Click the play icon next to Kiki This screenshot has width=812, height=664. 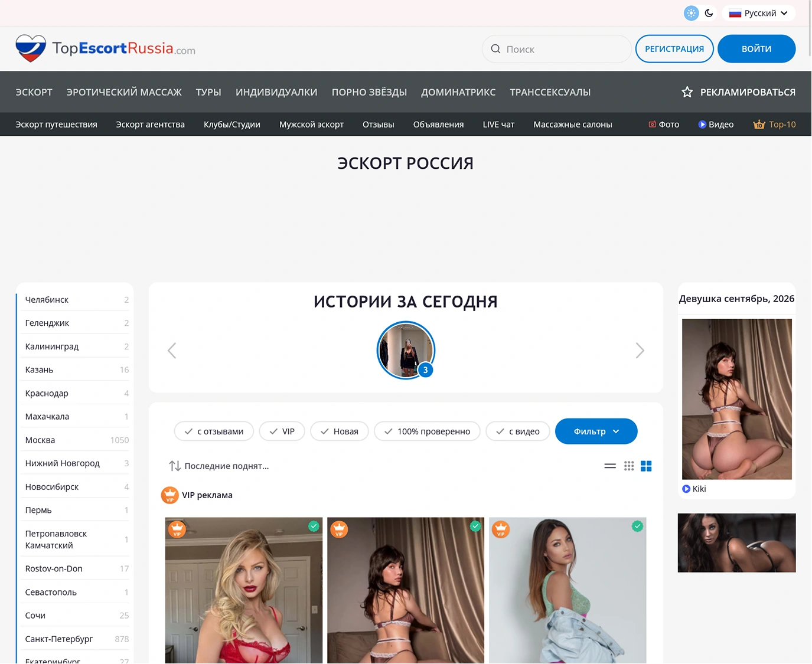[686, 489]
